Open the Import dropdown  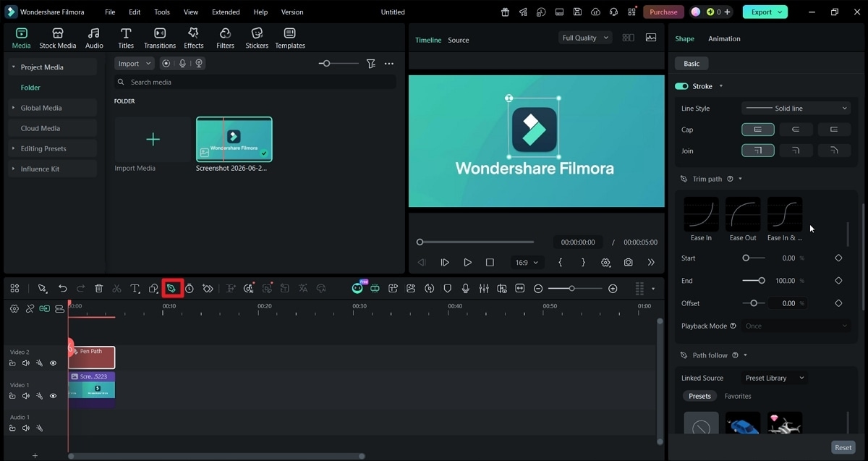[134, 64]
